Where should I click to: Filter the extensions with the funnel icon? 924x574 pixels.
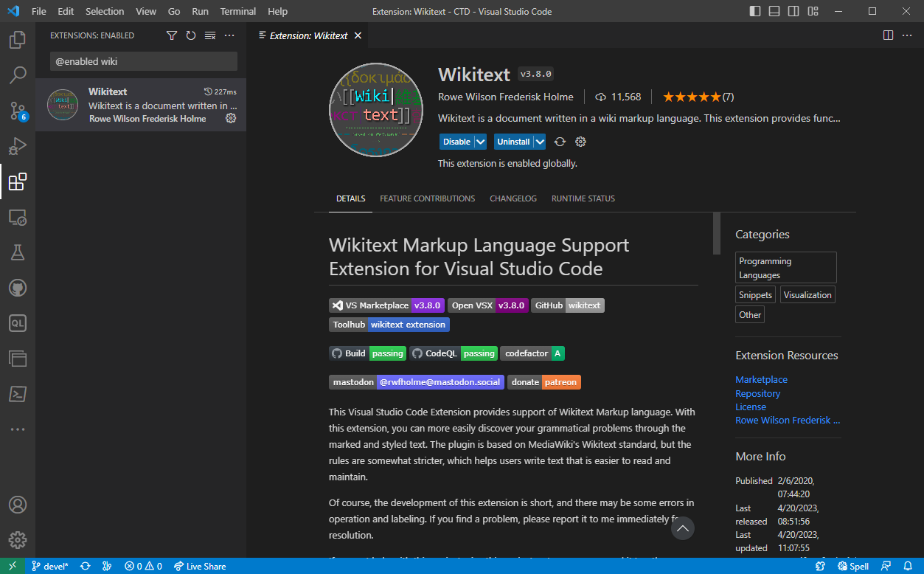click(x=171, y=35)
